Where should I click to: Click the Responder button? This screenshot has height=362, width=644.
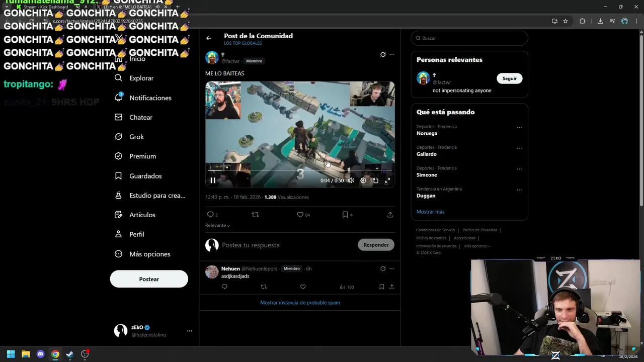[376, 245]
